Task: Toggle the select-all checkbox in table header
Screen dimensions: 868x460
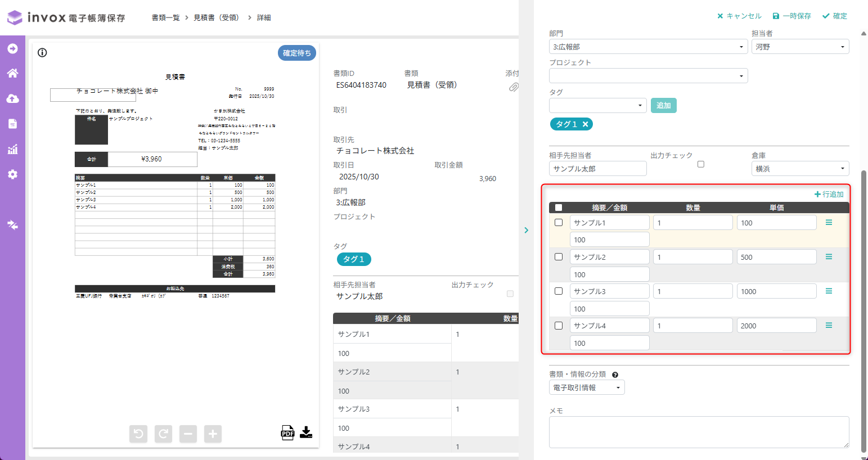Action: coord(559,208)
